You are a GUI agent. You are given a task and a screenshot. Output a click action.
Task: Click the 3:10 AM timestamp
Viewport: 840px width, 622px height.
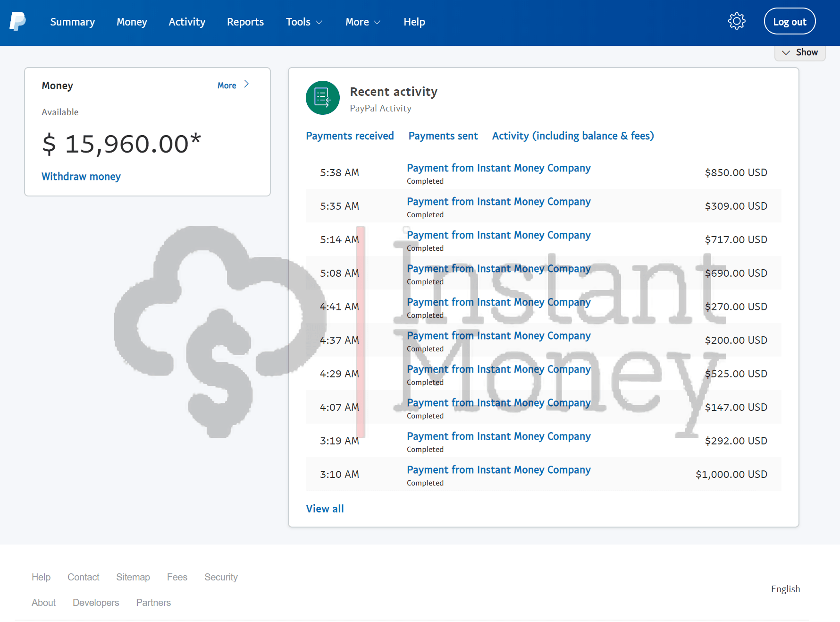tap(339, 474)
